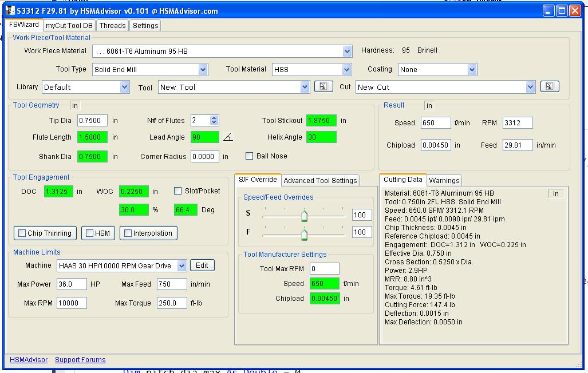Increment the number of flutes spinner
The width and height of the screenshot is (588, 373).
pyautogui.click(x=214, y=118)
